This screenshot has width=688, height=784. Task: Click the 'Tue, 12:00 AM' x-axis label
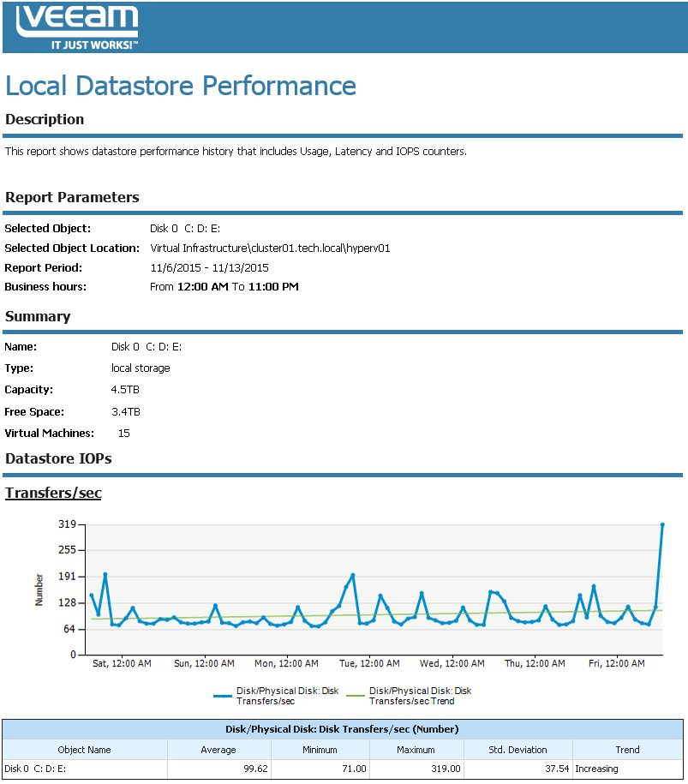pos(369,663)
